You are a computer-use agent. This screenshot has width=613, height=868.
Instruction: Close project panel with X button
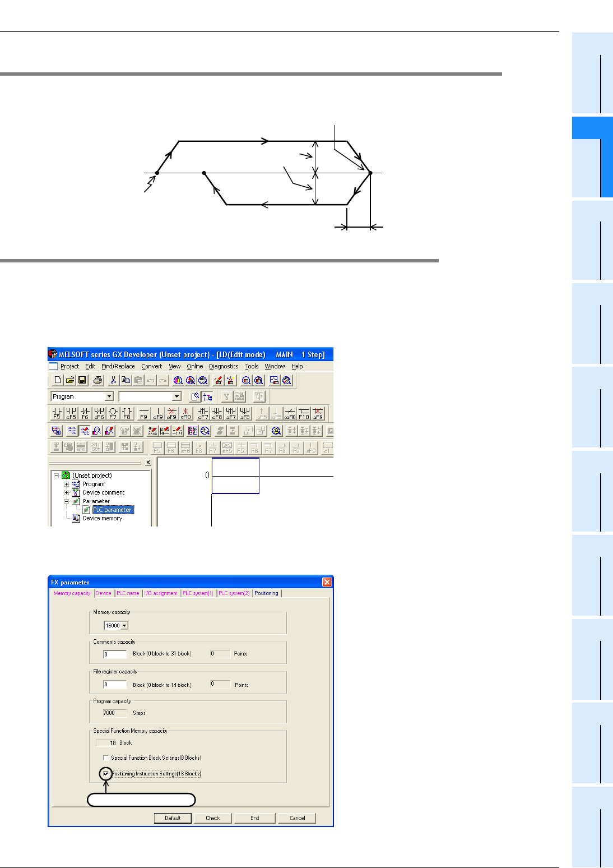[148, 463]
